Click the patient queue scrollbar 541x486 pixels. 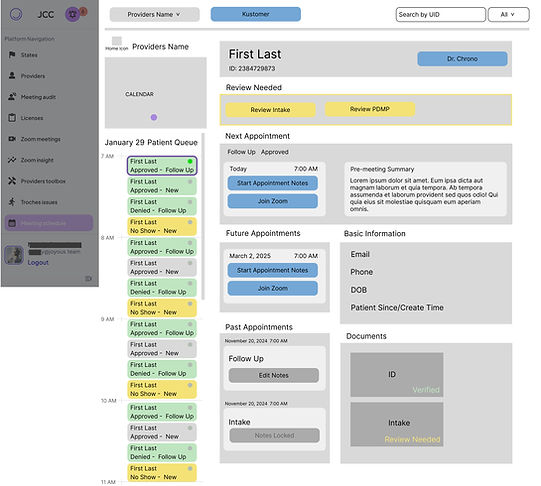pyautogui.click(x=203, y=216)
